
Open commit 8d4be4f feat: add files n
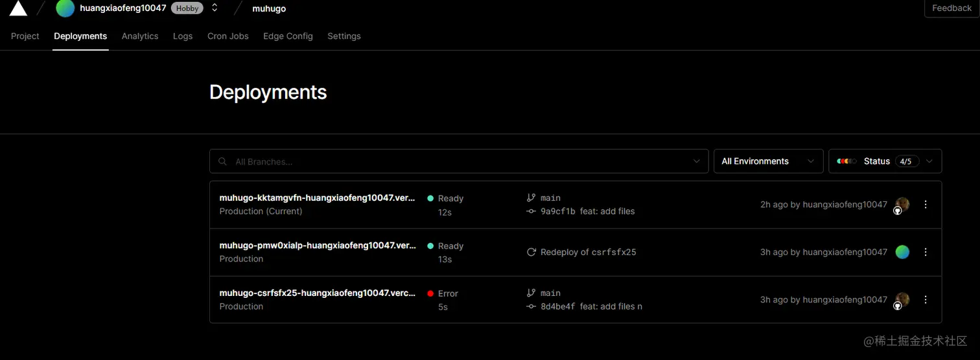point(591,306)
